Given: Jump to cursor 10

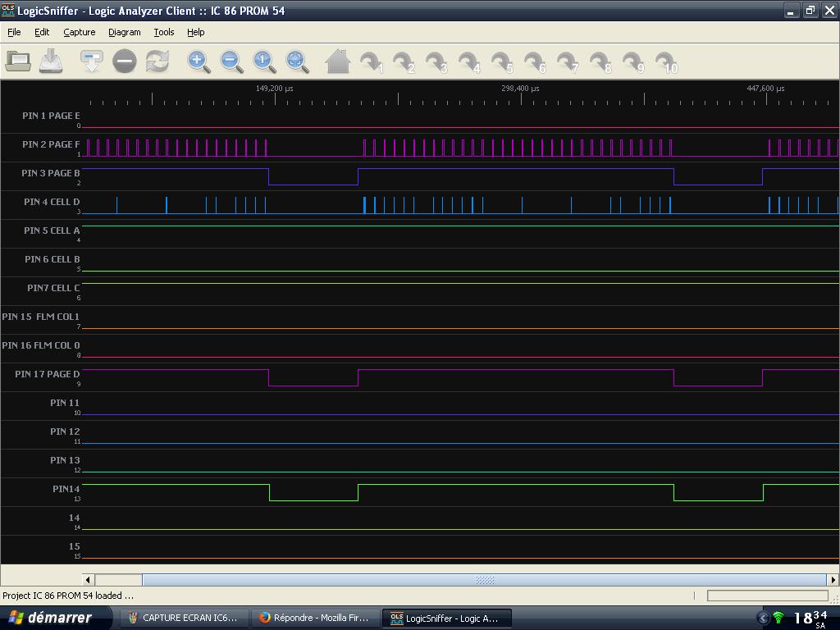Looking at the screenshot, I should click(667, 62).
